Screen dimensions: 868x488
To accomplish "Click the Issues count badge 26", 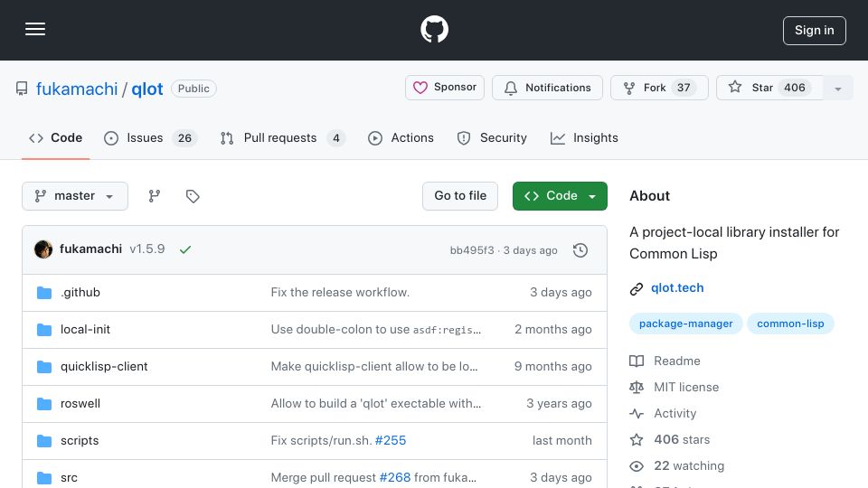I will [x=184, y=137].
